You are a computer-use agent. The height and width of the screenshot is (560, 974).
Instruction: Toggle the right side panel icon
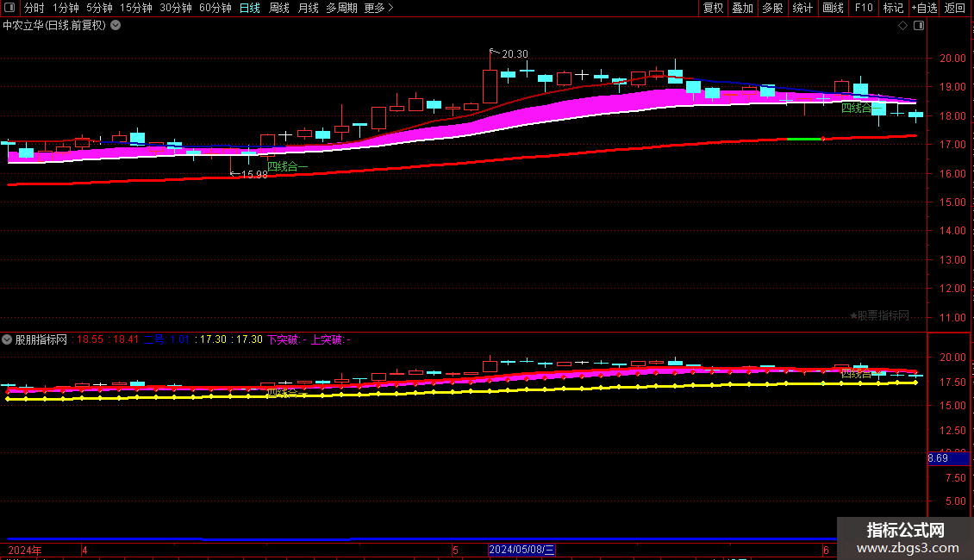(919, 26)
